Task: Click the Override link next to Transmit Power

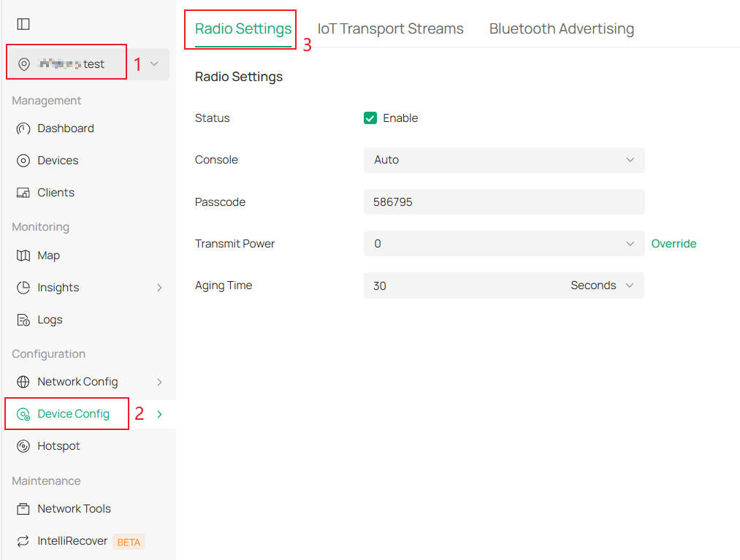Action: tap(674, 243)
